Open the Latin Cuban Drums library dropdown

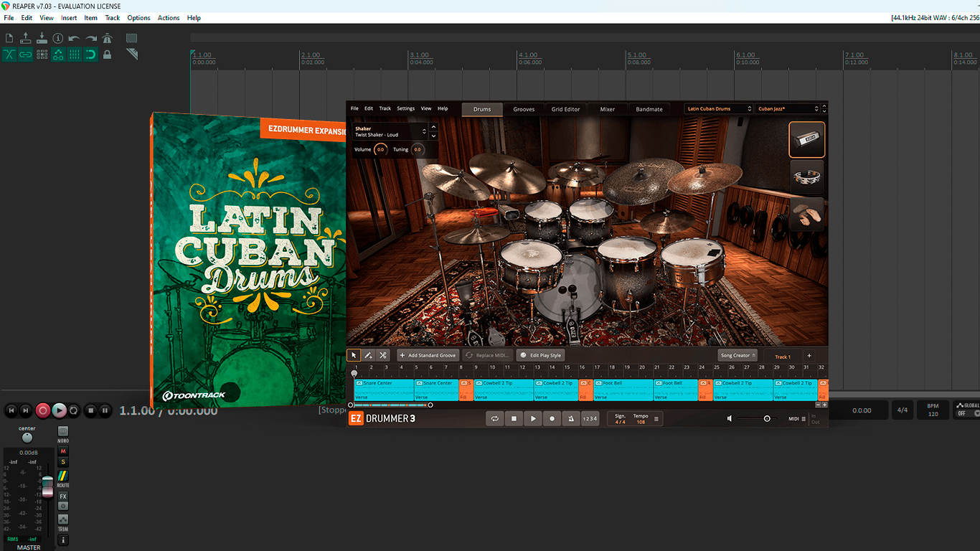coord(718,109)
